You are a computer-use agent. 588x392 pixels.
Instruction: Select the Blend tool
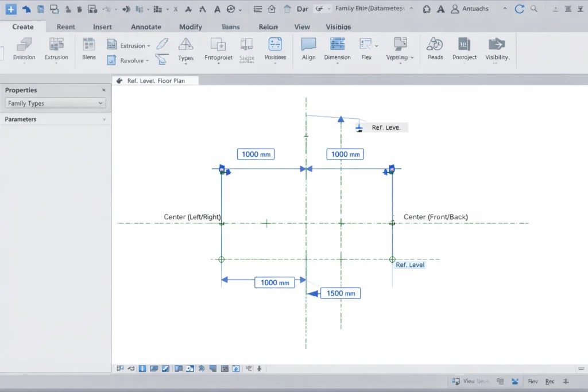pyautogui.click(x=88, y=49)
